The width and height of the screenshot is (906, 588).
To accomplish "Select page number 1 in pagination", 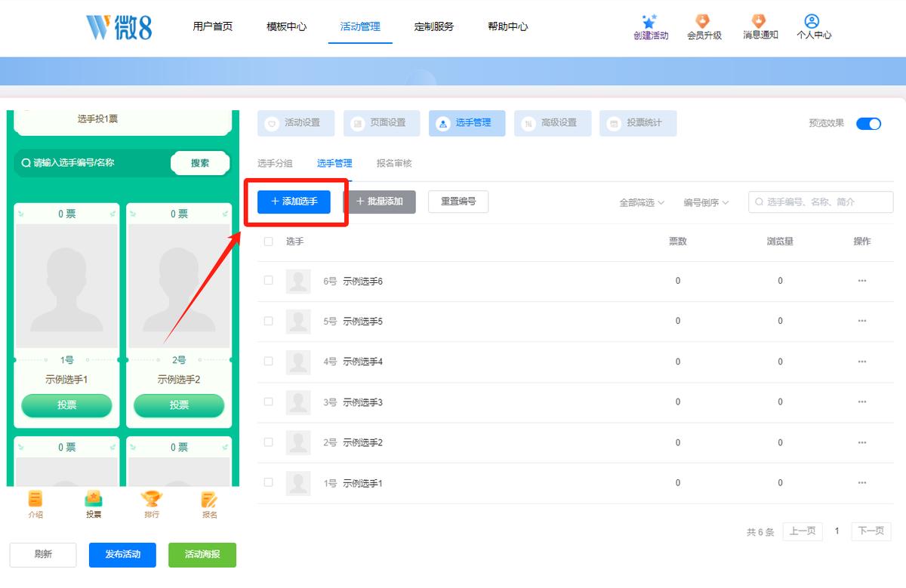I will coord(837,531).
